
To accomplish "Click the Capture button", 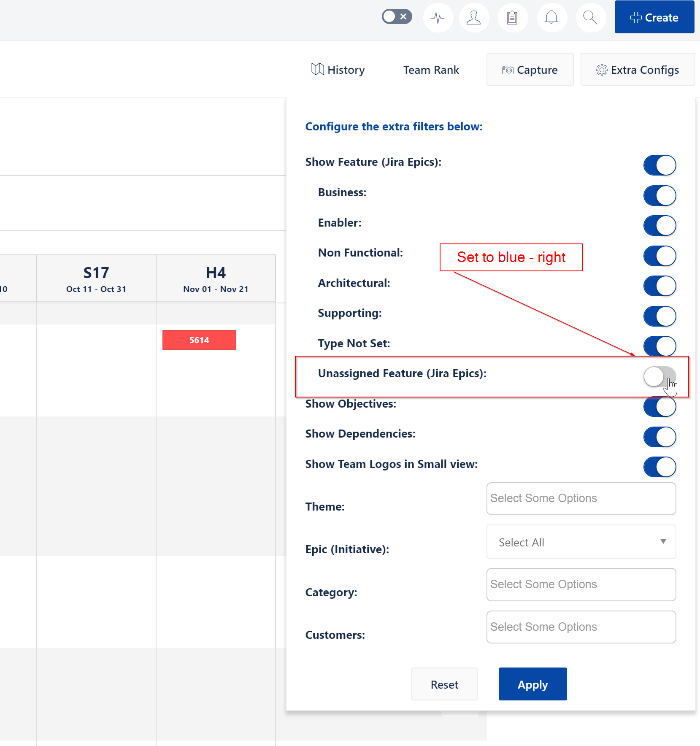I will (x=530, y=70).
